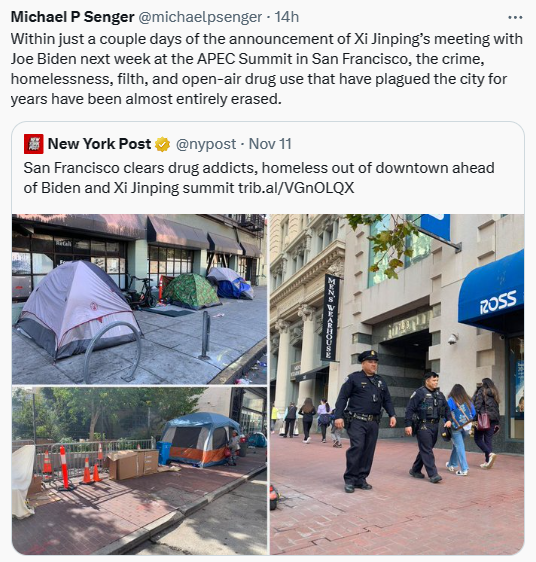Click the quoted tweet card header area

(x=158, y=144)
